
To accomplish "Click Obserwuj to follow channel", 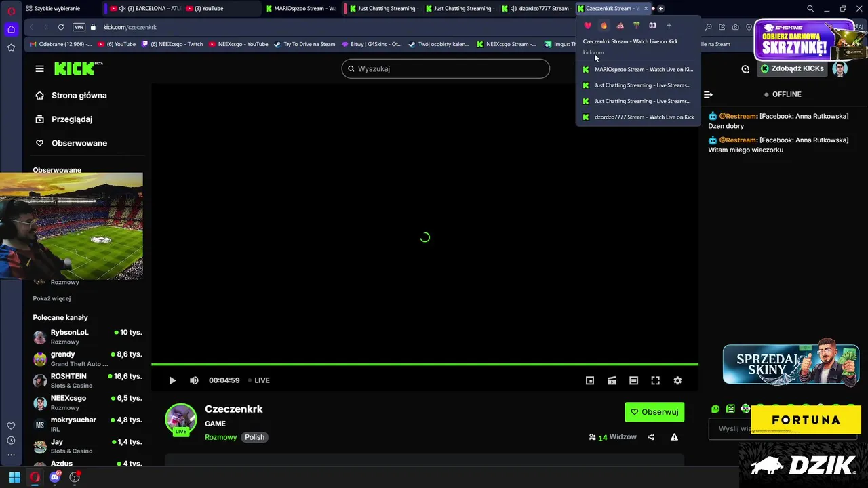I will point(654,412).
